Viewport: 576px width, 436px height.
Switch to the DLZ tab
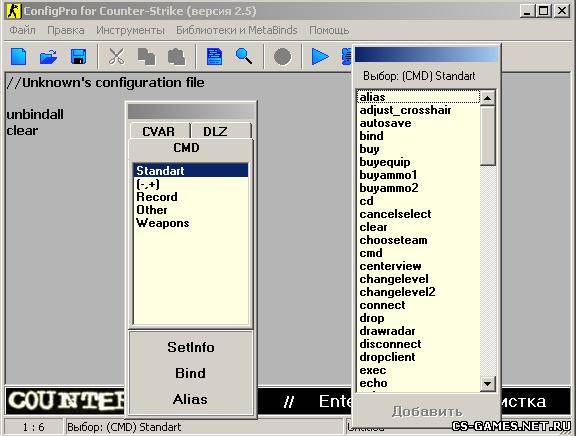pos(221,131)
